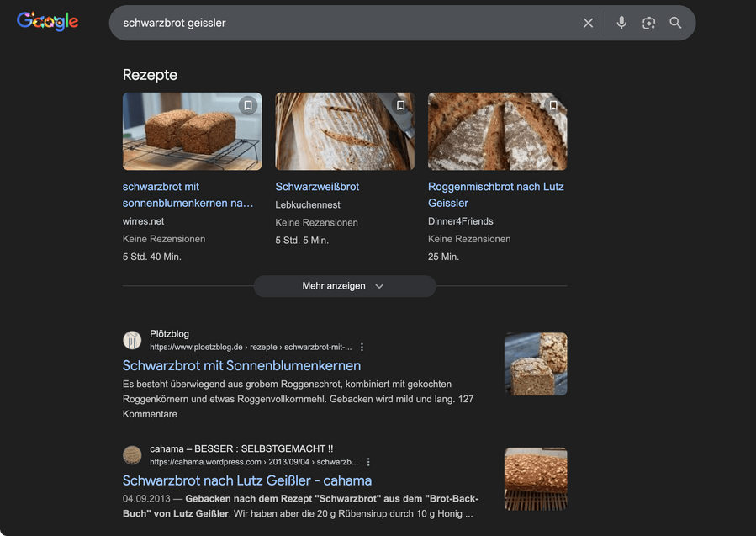Open the Schwarzbrot nach Lutz Geißler cahama result

click(247, 480)
